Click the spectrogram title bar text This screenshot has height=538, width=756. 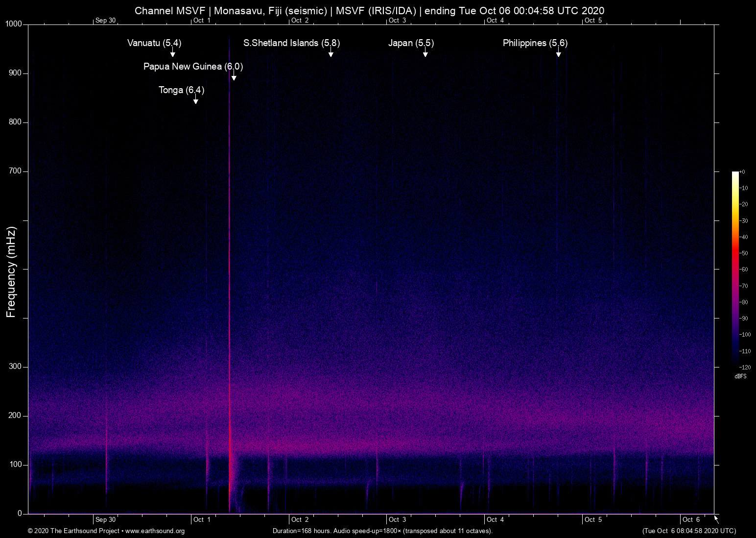[x=370, y=10]
